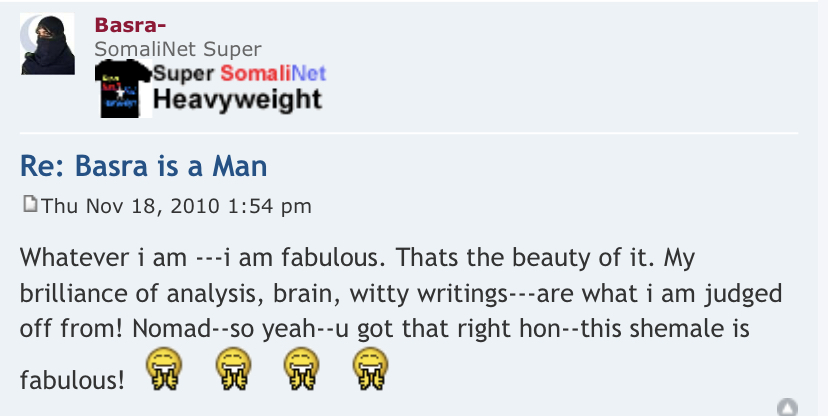Click the "Heavyweight" rank label

pos(238,99)
